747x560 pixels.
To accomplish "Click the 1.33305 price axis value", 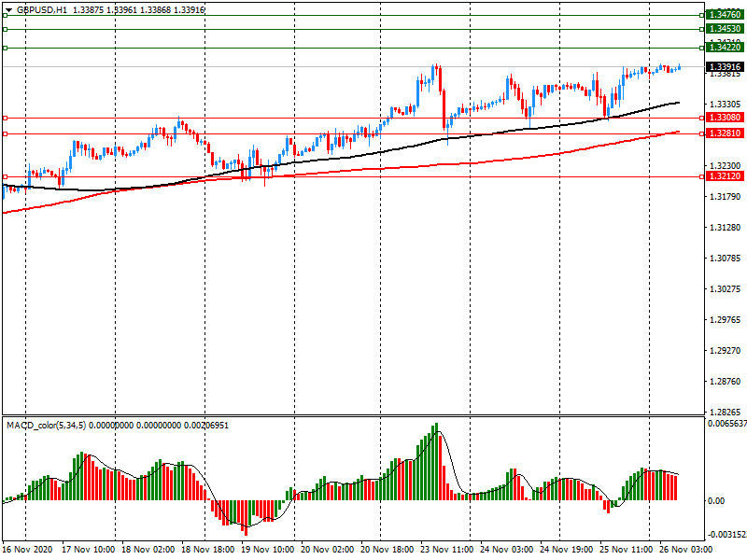I will [726, 105].
